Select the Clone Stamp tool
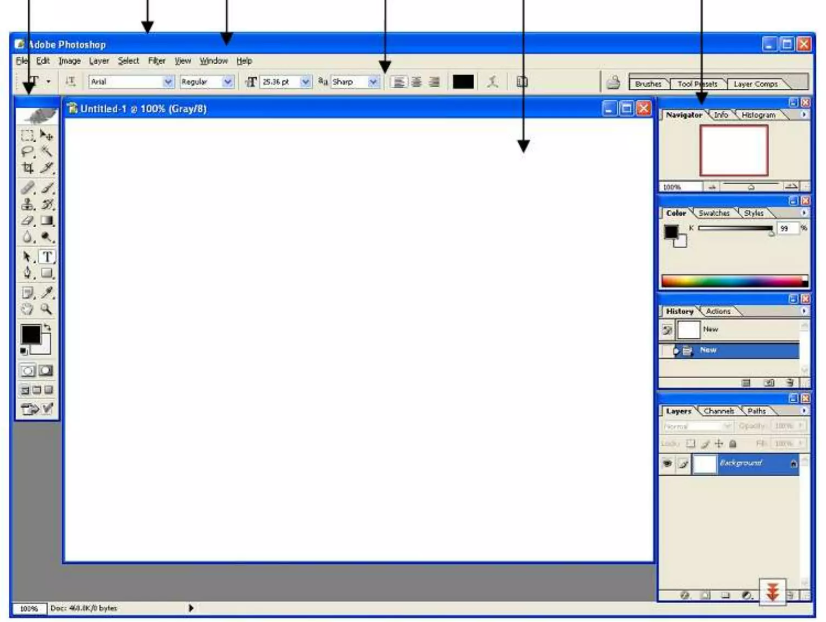This screenshot has width=826, height=622. [x=28, y=204]
